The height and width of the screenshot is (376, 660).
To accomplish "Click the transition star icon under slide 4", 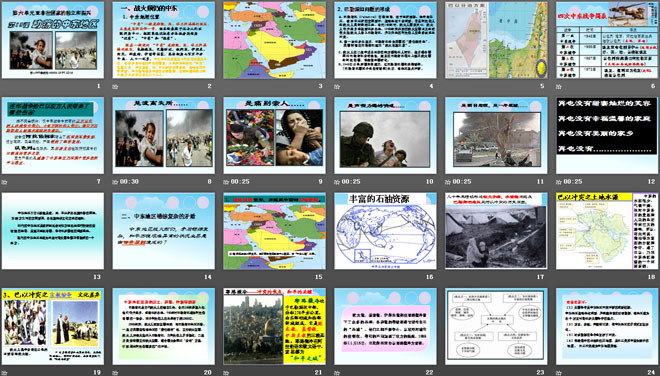I will (337, 87).
